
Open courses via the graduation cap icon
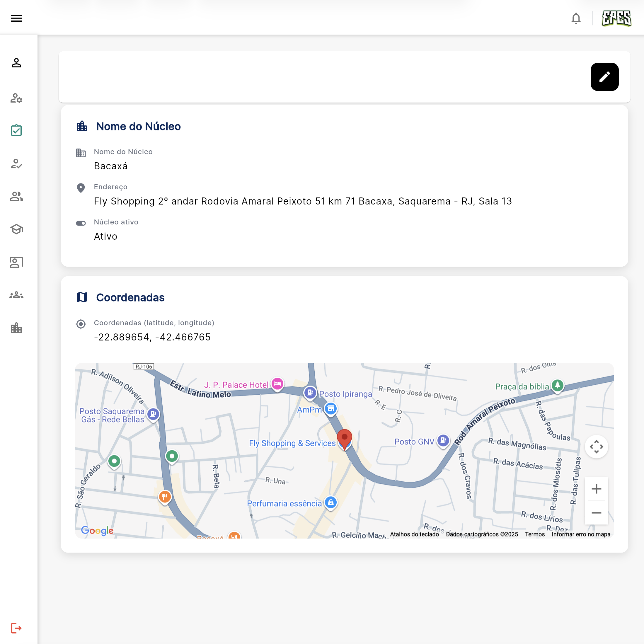(x=16, y=229)
